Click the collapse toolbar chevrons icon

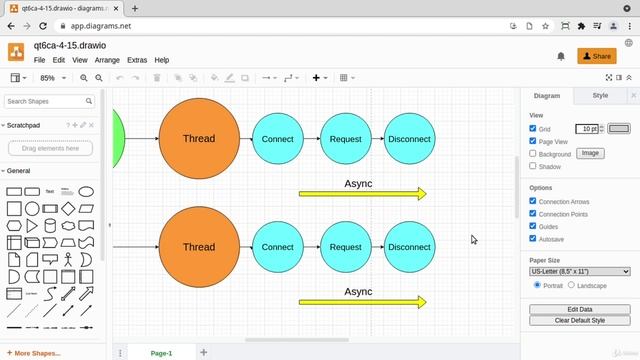[629, 78]
